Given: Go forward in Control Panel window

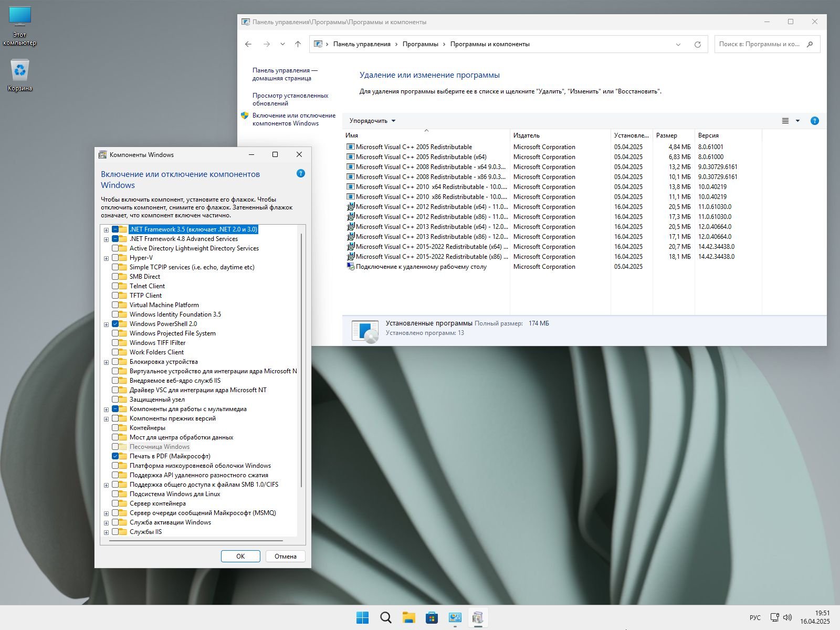Looking at the screenshot, I should (x=267, y=44).
